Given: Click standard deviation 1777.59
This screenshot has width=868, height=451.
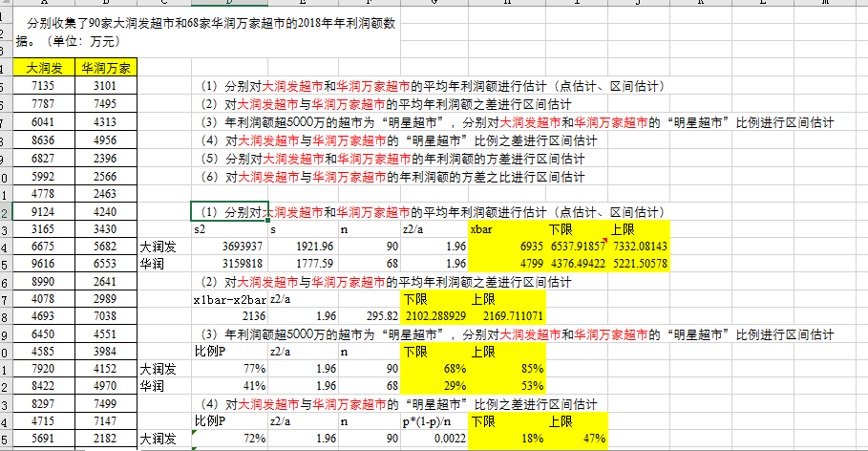Looking at the screenshot, I should click(x=304, y=264).
